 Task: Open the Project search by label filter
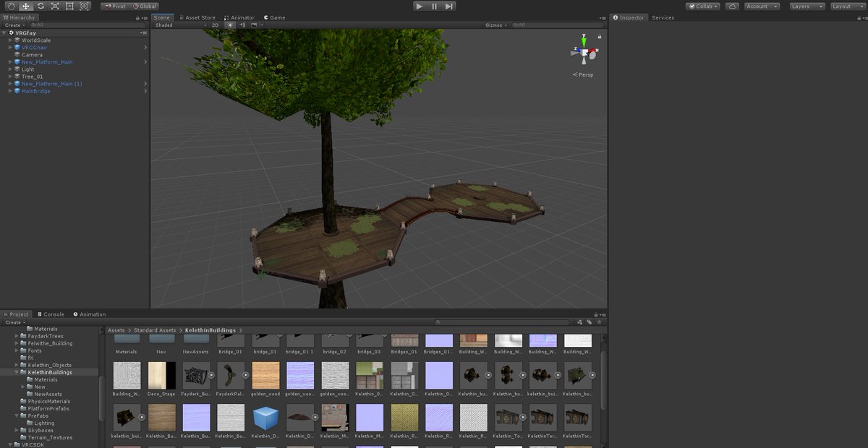click(590, 322)
